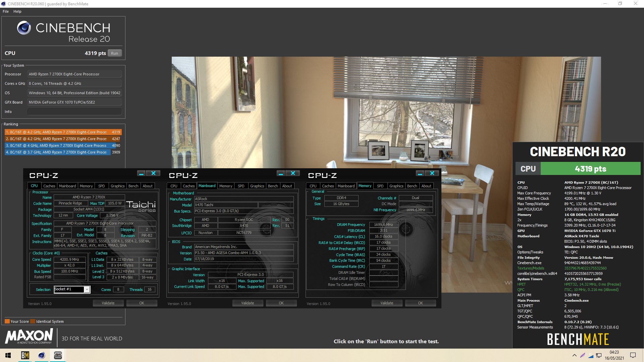
Task: Click the Cinebench taskbar icon
Action: click(x=42, y=355)
